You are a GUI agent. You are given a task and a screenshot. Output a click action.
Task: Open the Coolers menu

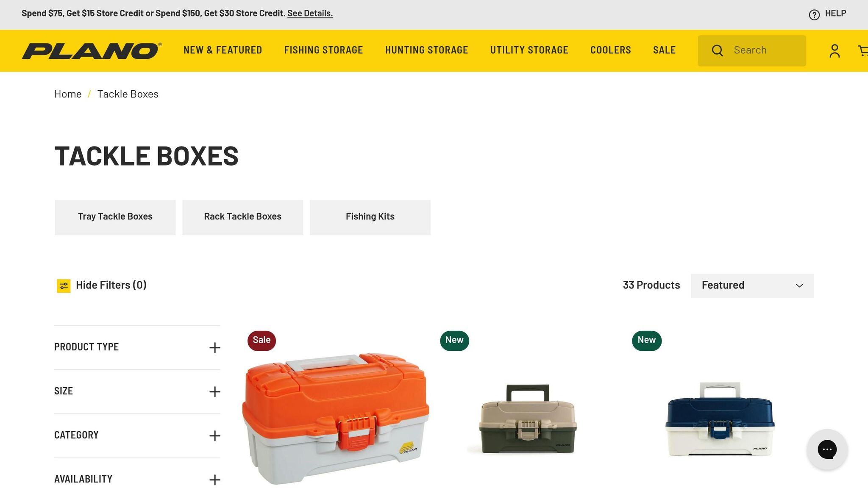pos(610,50)
